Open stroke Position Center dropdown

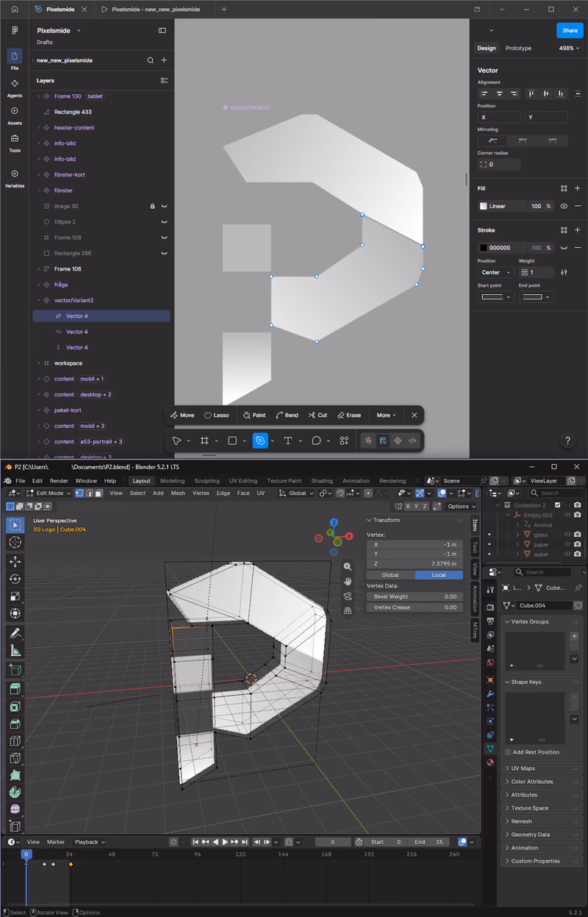click(x=496, y=272)
